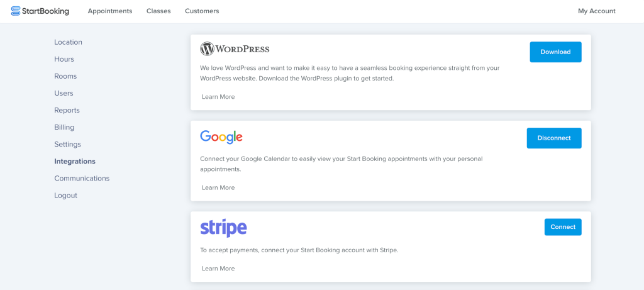Click the Google logo
The width and height of the screenshot is (644, 290).
221,137
